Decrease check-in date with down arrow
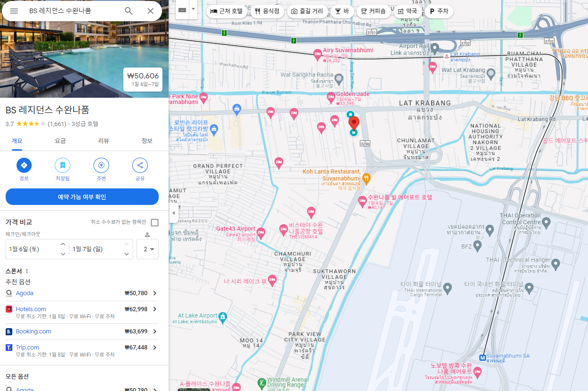Screen dimensions: 588x391 click(x=63, y=254)
